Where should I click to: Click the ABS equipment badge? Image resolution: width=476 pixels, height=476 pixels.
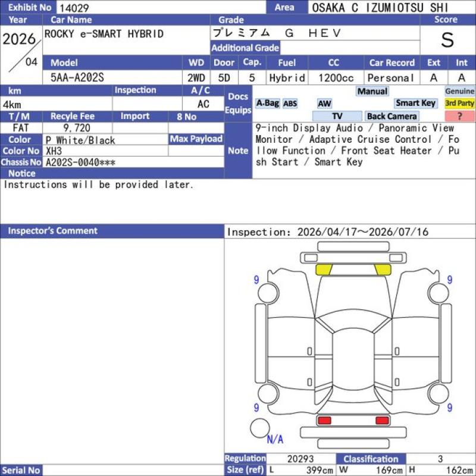(290, 104)
